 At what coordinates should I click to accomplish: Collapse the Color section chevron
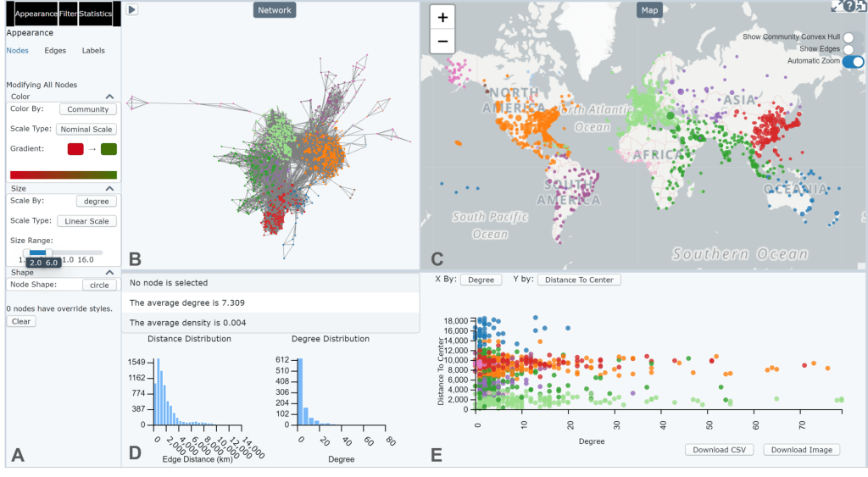coord(109,97)
